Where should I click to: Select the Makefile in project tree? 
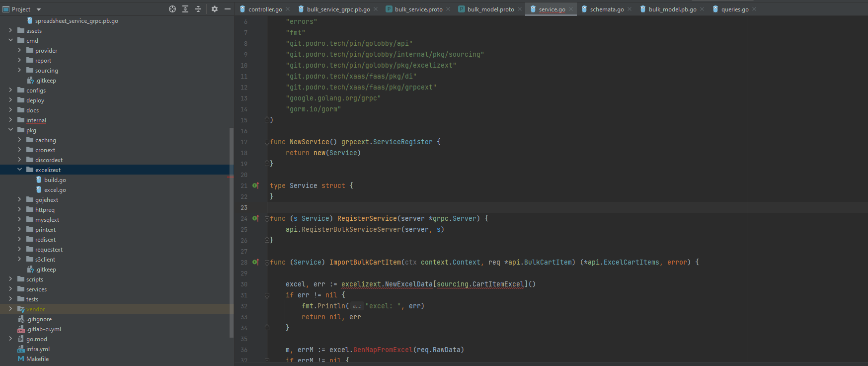coord(37,359)
